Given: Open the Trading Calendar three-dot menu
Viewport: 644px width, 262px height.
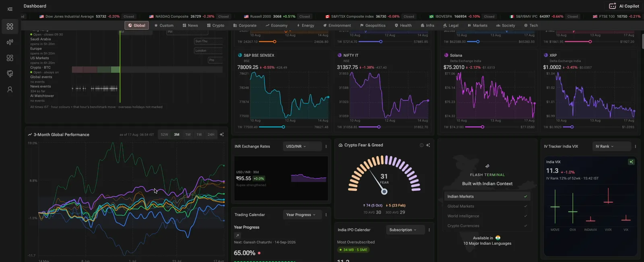Looking at the screenshot, I should click(326, 215).
